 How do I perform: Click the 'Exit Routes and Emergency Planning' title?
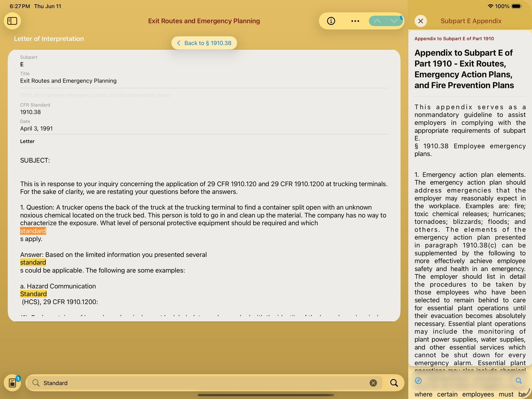[204, 21]
